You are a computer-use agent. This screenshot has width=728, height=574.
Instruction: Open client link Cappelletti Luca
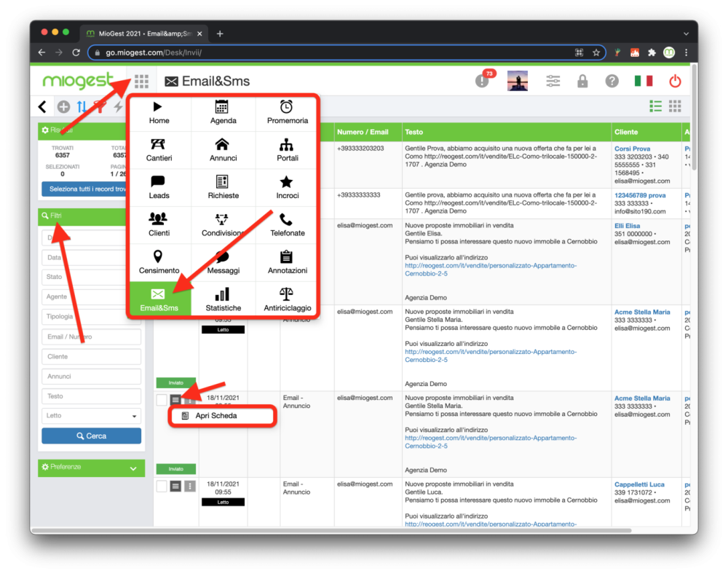tap(639, 484)
